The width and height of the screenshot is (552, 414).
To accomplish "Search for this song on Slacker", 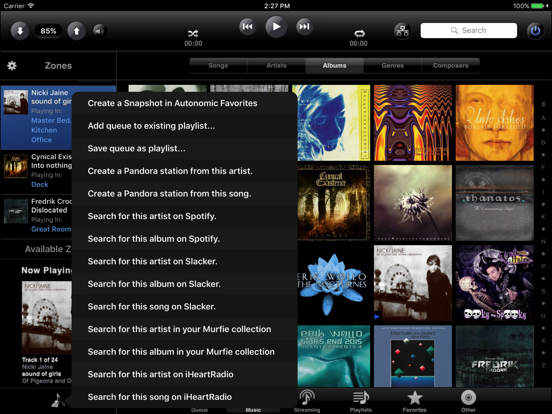I will [185, 306].
